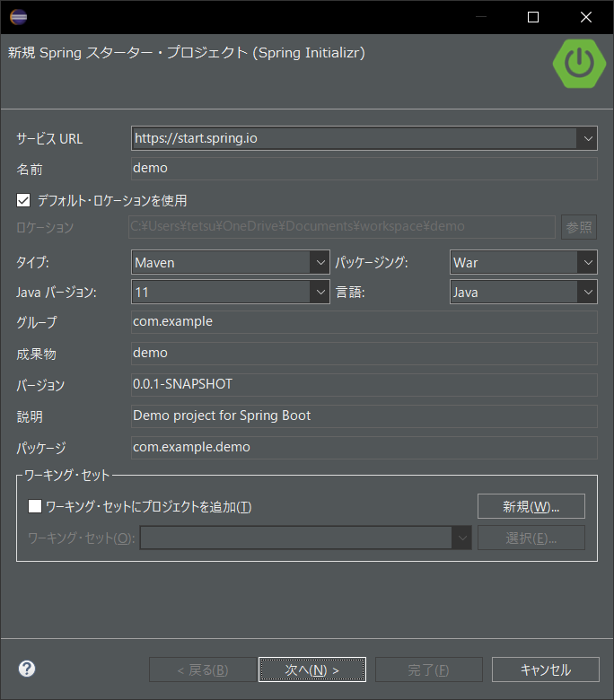The image size is (614, 700).
Task: Maximize the dialog window
Action: click(533, 17)
